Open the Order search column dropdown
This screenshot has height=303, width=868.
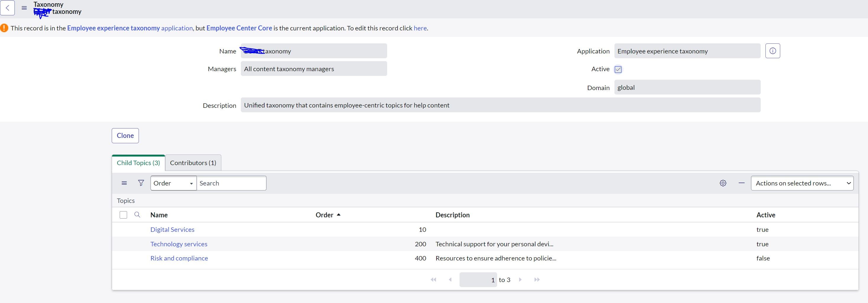173,183
